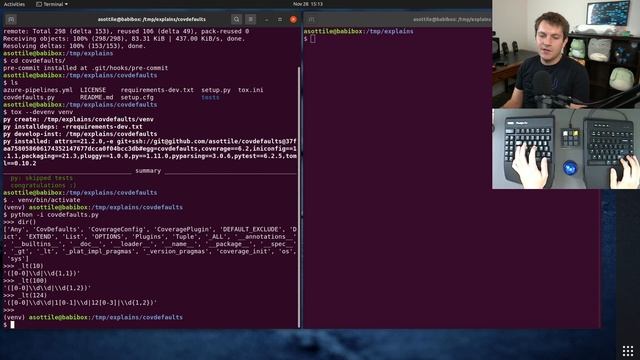This screenshot has height=360, width=640.
Task: Click 'setup.py' in ls output
Action: 216,90
